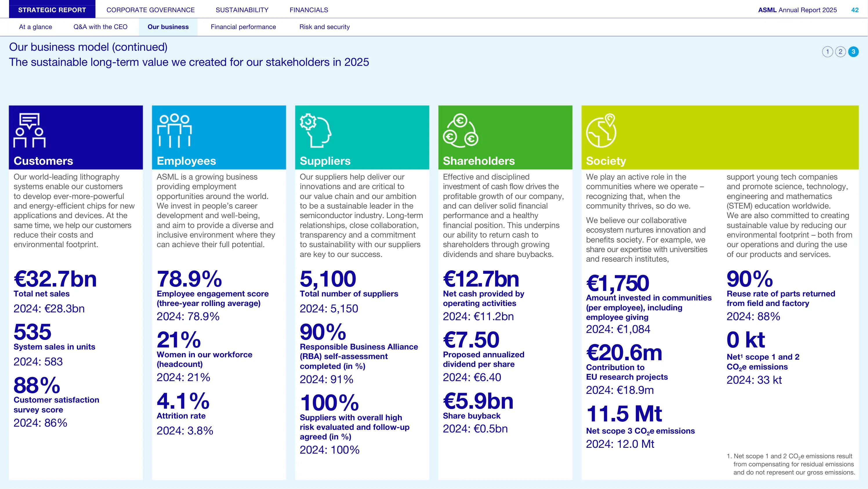Open the Sustainability section

pyautogui.click(x=242, y=10)
